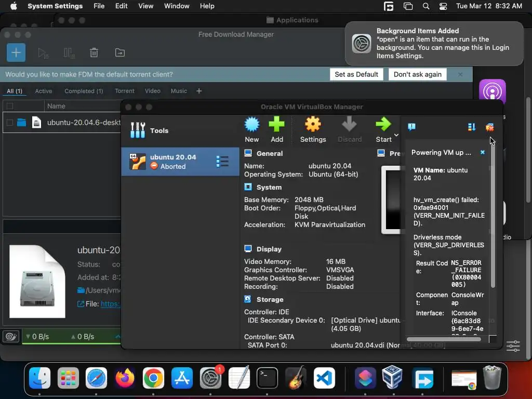Open the Help menu in menu bar
The height and width of the screenshot is (399, 532).
pyautogui.click(x=207, y=6)
